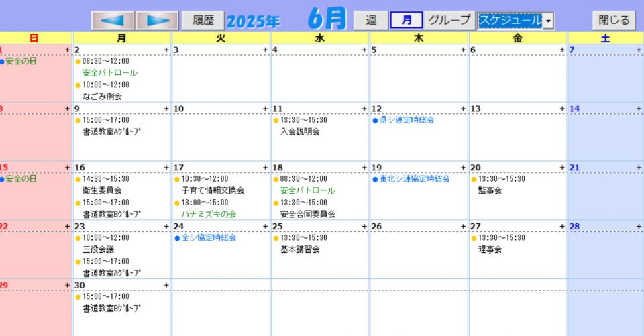This screenshot has height=336, width=644.
Task: Add an event on June 21 with plus
Action: 639,168
